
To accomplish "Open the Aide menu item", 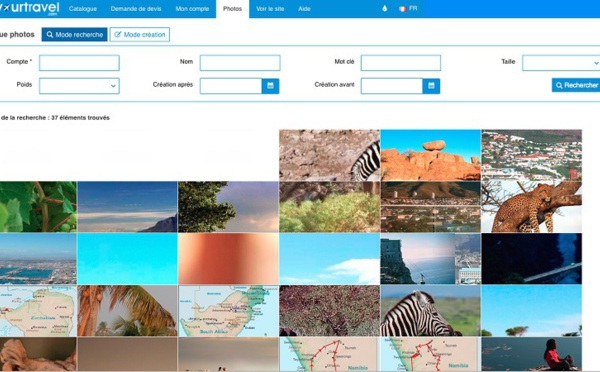I will (x=304, y=8).
